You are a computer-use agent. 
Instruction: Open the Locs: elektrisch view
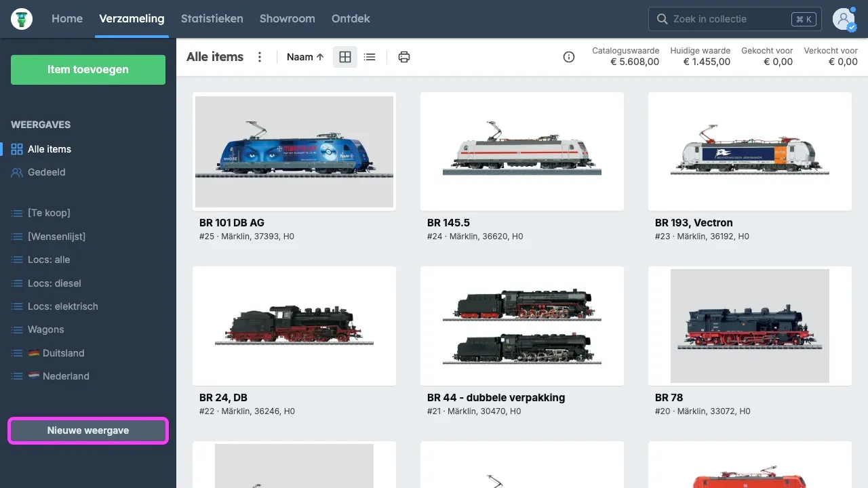(62, 306)
